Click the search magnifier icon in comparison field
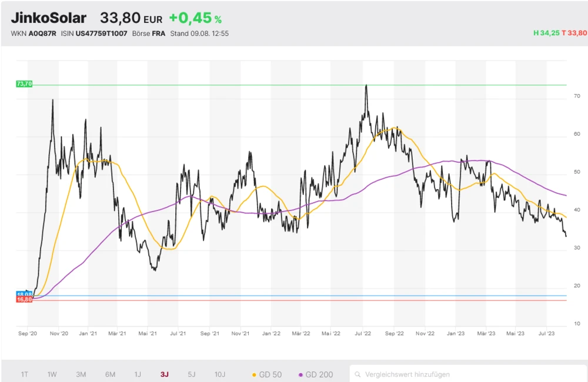Screen dimensions: 588x382 coord(358,374)
